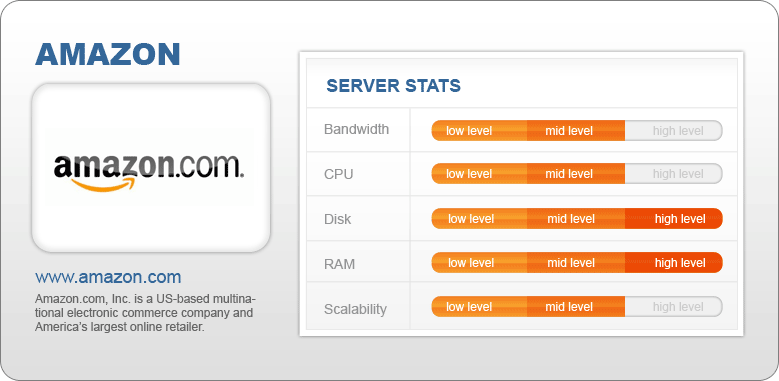Click the CPU row label
The width and height of the screenshot is (779, 381).
click(338, 175)
